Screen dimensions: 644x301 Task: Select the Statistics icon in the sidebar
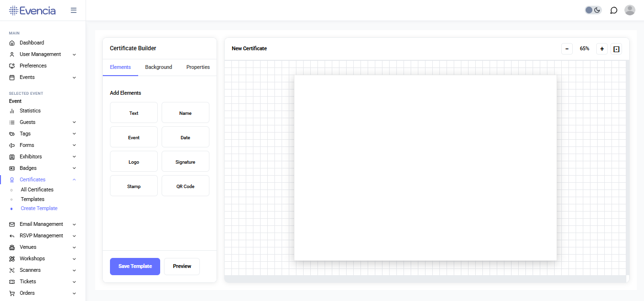11,111
